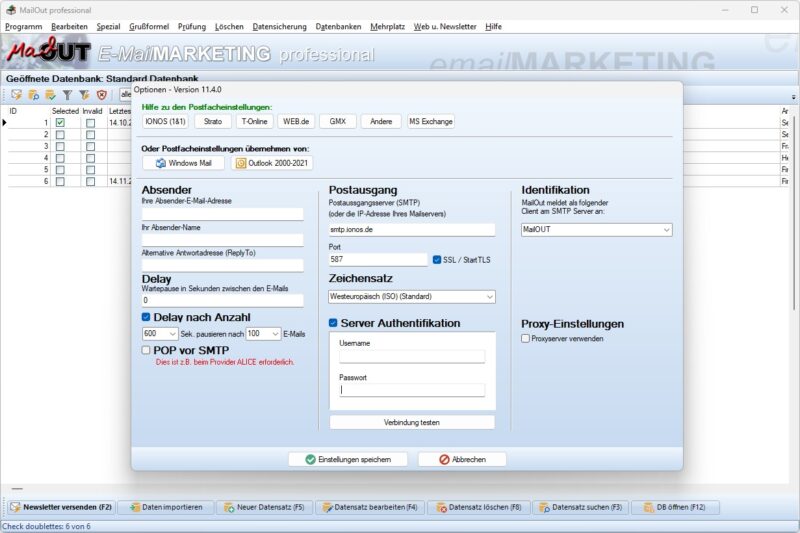Click the Andere help button
The width and height of the screenshot is (800, 533).
(381, 121)
